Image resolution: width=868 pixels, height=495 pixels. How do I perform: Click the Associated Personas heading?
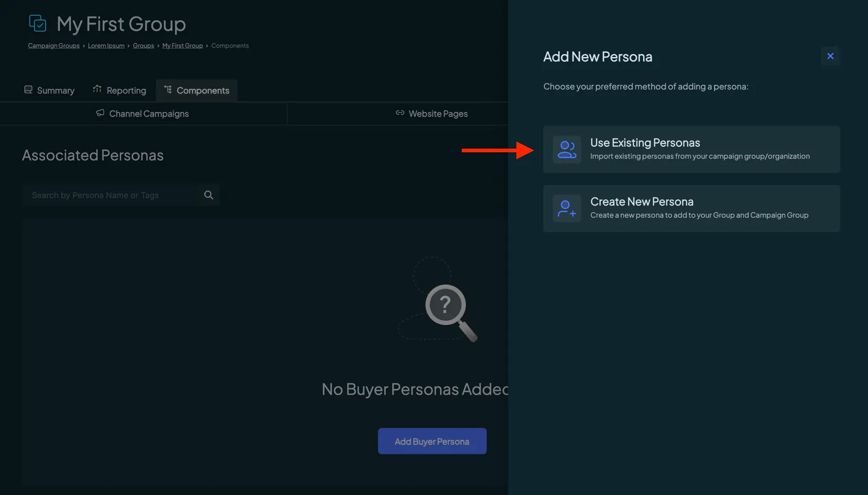click(93, 155)
